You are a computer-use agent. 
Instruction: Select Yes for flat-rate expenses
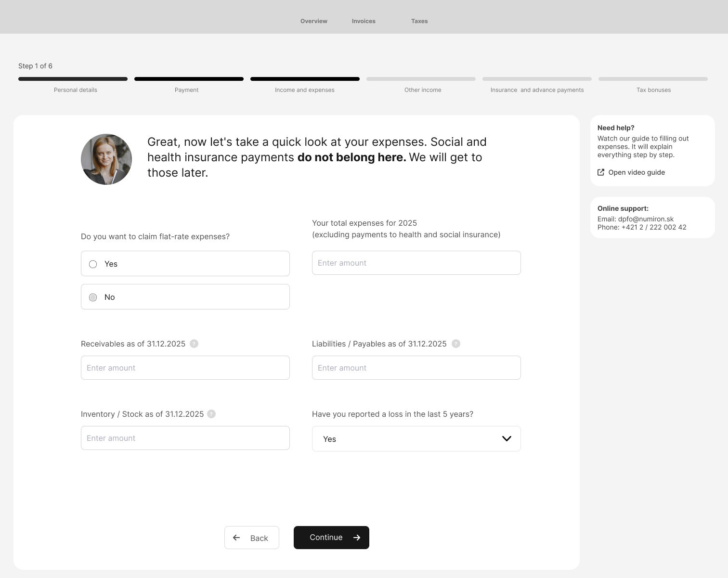click(x=185, y=263)
